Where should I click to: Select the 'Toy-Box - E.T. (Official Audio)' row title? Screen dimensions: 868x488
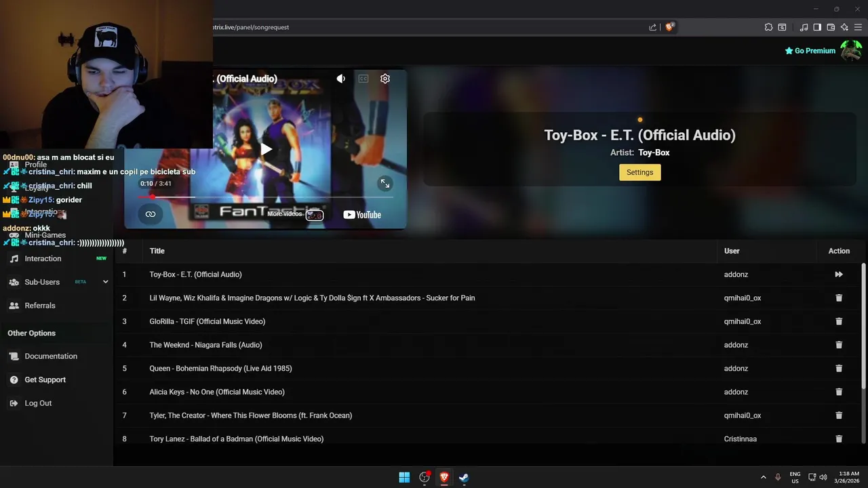(195, 274)
